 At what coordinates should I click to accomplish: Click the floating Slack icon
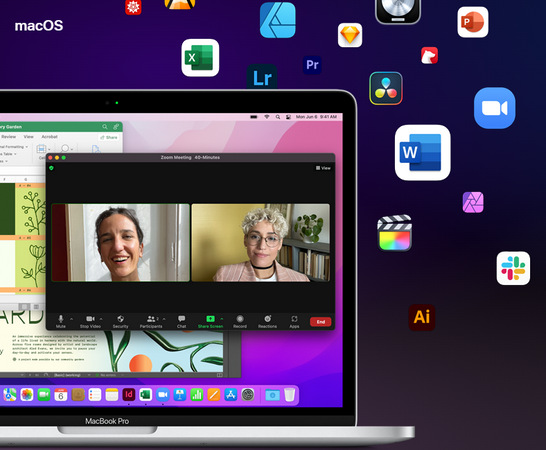click(x=513, y=268)
